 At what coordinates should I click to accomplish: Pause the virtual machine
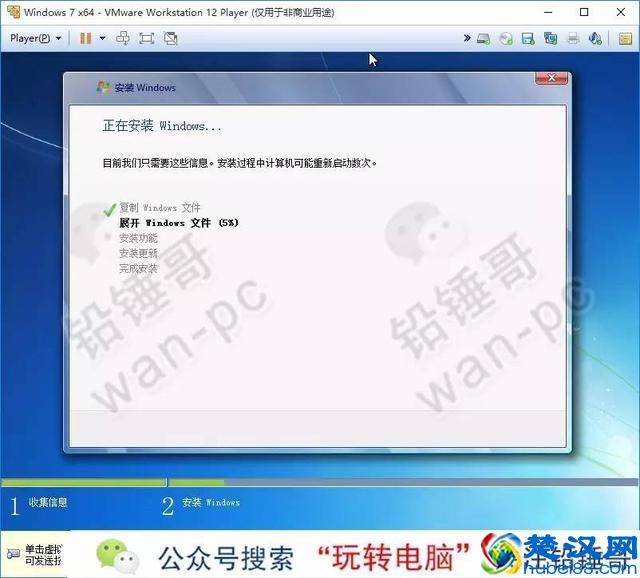[x=86, y=38]
